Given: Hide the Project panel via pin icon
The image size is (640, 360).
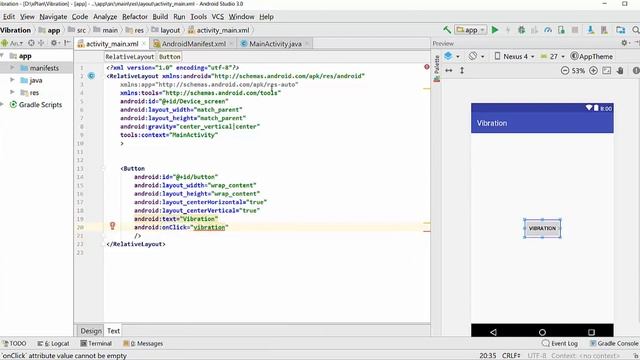Looking at the screenshot, I should (67, 43).
